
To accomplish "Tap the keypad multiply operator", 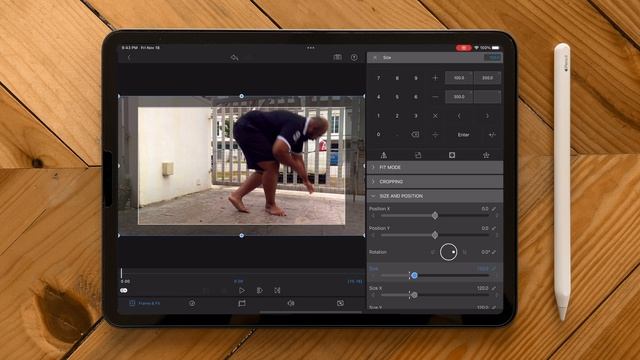I will 435,116.
